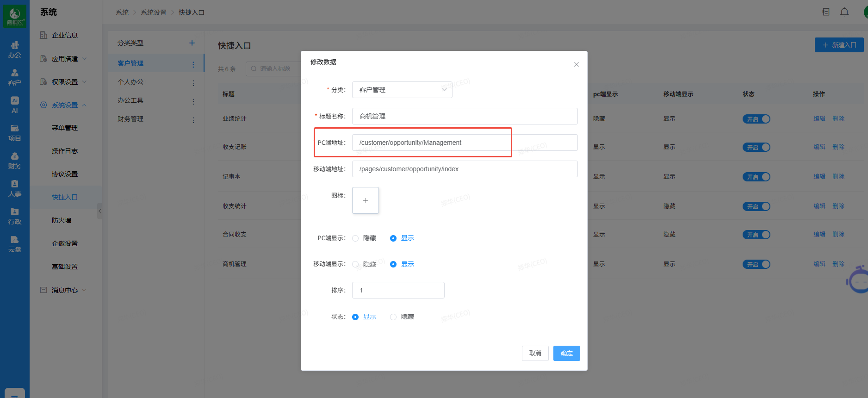Select 隐藏 radio for 状态
Image resolution: width=868 pixels, height=398 pixels.
tap(393, 317)
